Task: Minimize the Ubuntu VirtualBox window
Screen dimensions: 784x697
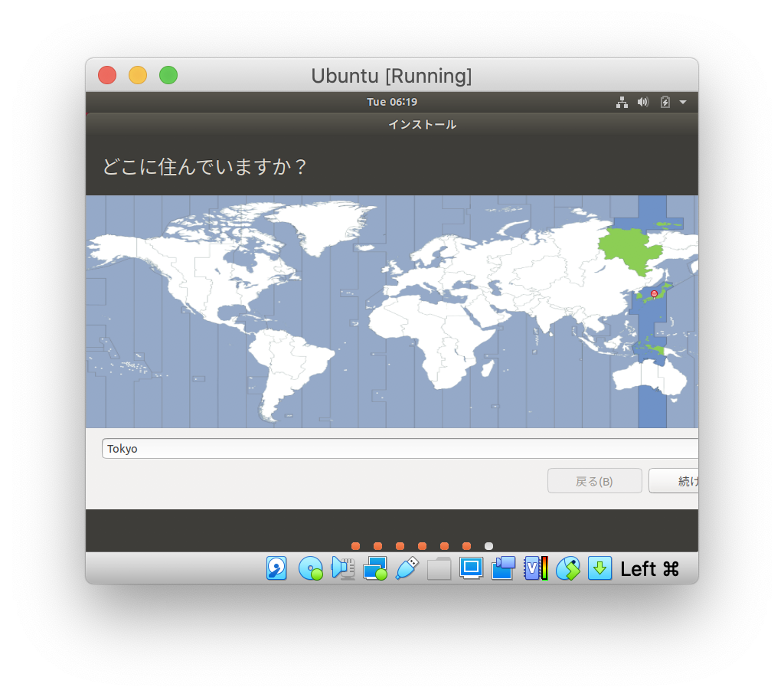Action: click(138, 76)
